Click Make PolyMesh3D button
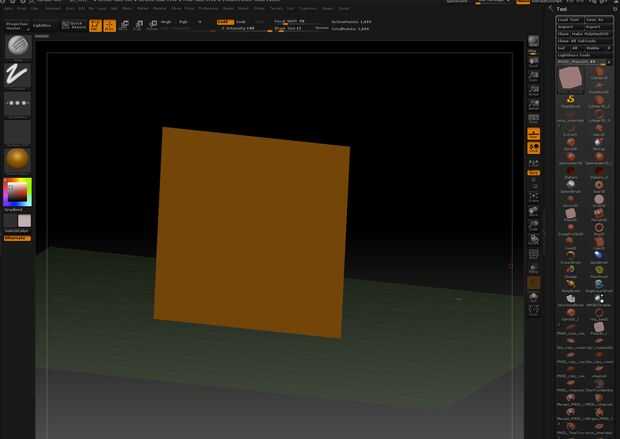The height and width of the screenshot is (439, 620). (590, 34)
